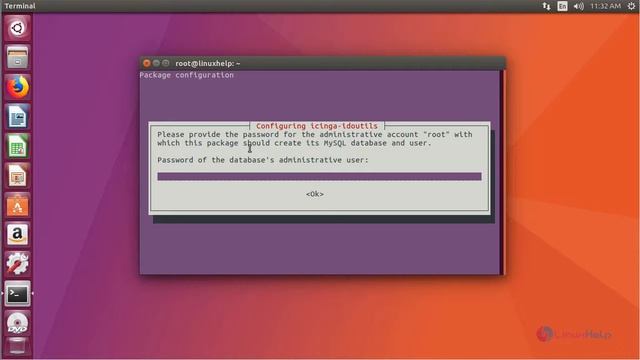Open Ubuntu Software center icon
This screenshot has width=640, height=360.
17,205
